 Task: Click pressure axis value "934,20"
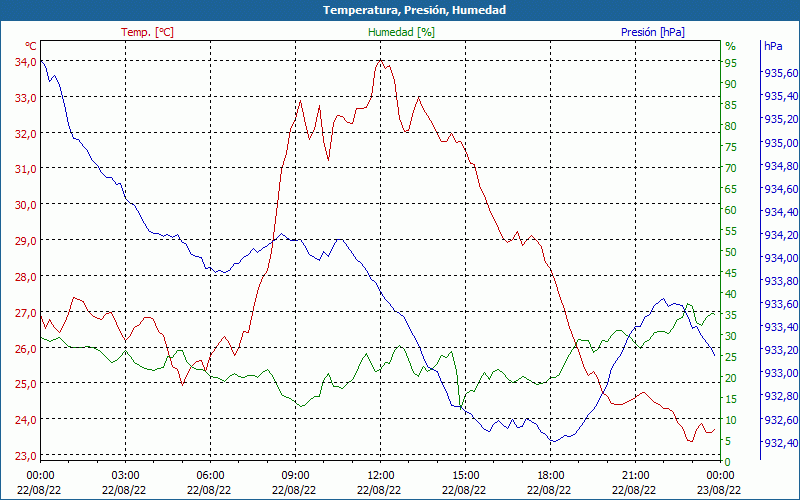(781, 235)
